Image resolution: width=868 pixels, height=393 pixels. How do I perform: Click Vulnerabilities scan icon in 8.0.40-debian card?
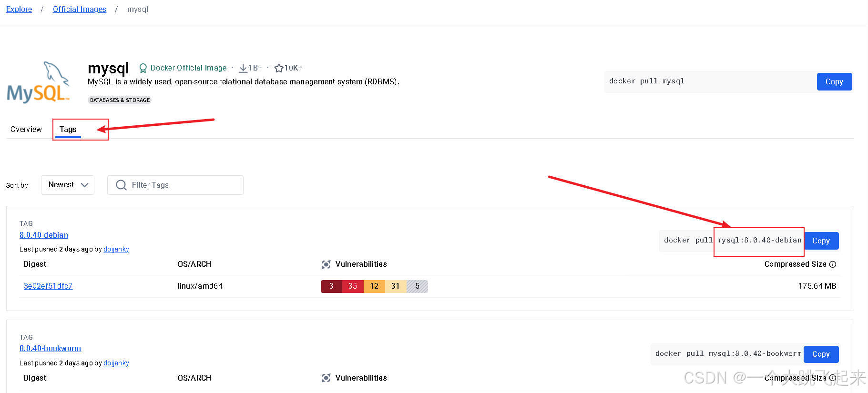[x=326, y=264]
